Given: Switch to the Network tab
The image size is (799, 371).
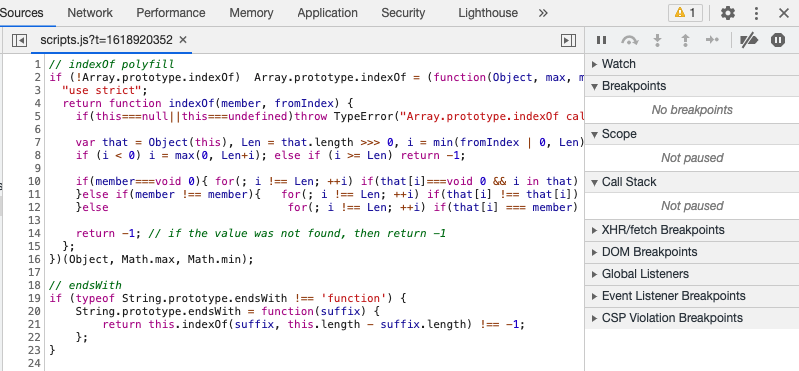Looking at the screenshot, I should [x=90, y=13].
